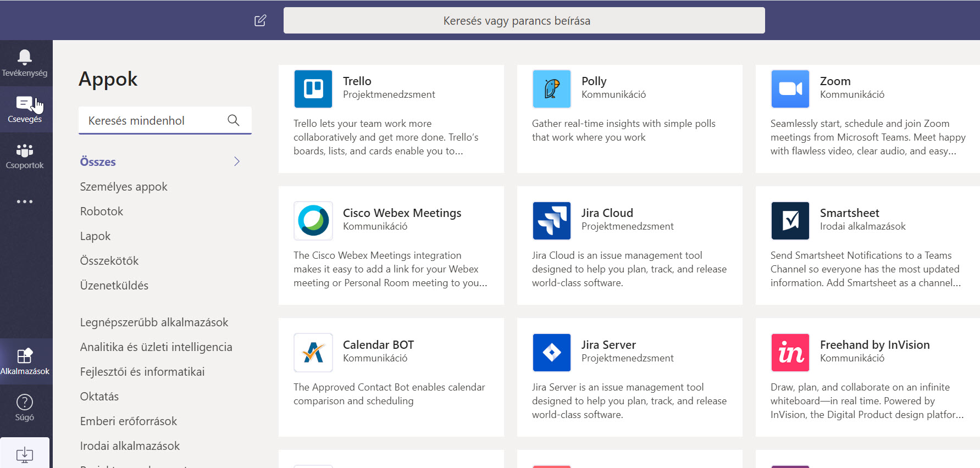Open the Freehand by InVision title
Viewport: 980px width, 468px height.
(875, 345)
